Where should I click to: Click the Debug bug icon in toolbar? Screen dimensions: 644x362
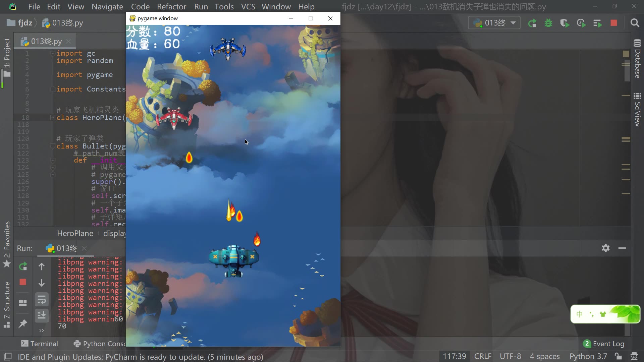click(x=548, y=23)
